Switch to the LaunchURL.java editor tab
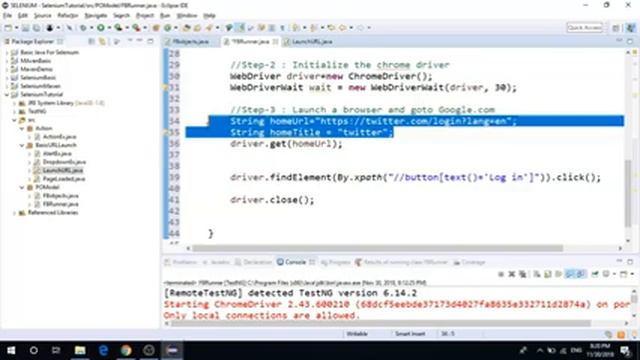The image size is (640, 360). coord(311,42)
